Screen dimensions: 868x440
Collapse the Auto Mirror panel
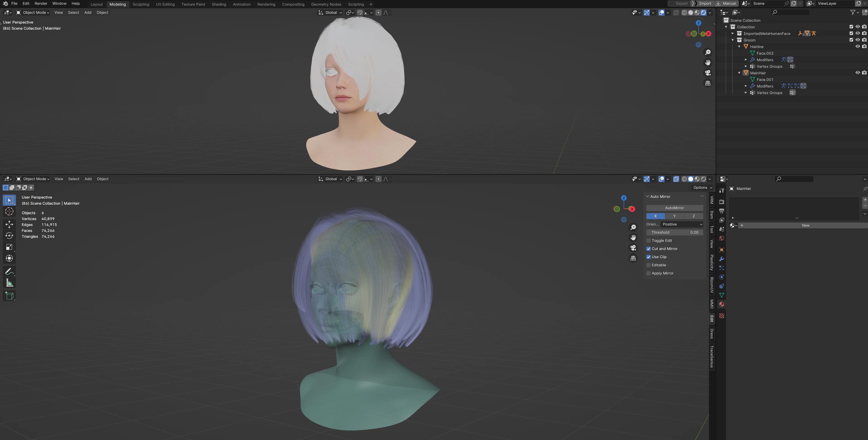click(x=647, y=197)
